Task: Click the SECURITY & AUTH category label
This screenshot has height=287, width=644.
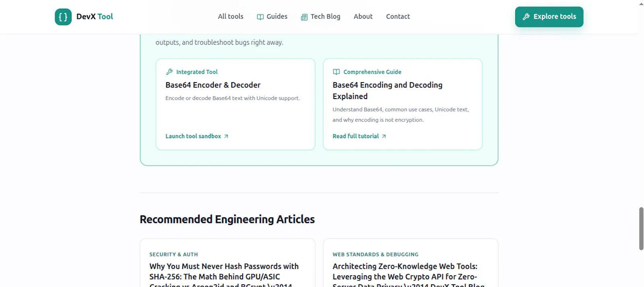Action: 173,254
